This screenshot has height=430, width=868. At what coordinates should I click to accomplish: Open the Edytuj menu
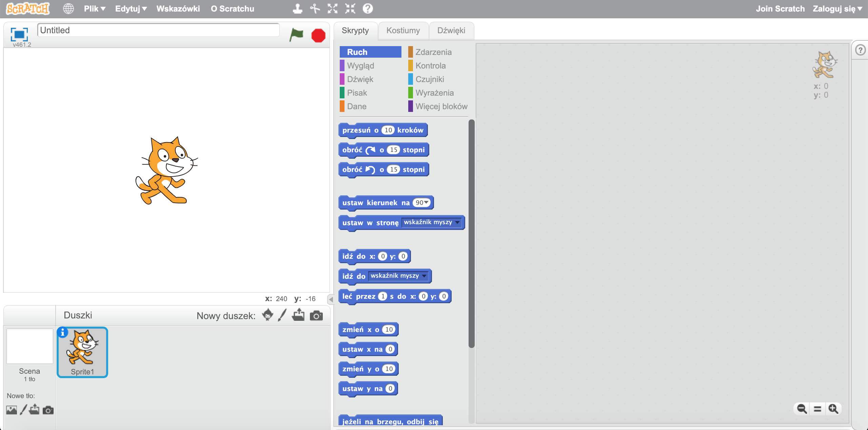pyautogui.click(x=131, y=9)
